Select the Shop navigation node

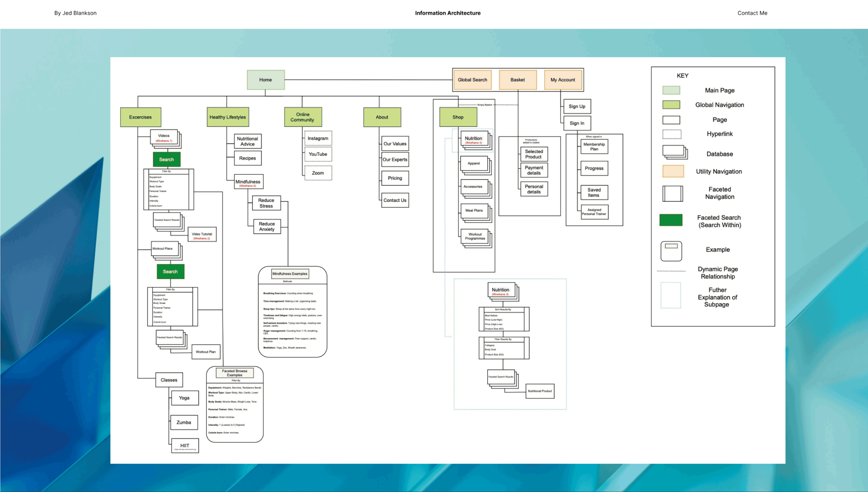click(x=458, y=117)
